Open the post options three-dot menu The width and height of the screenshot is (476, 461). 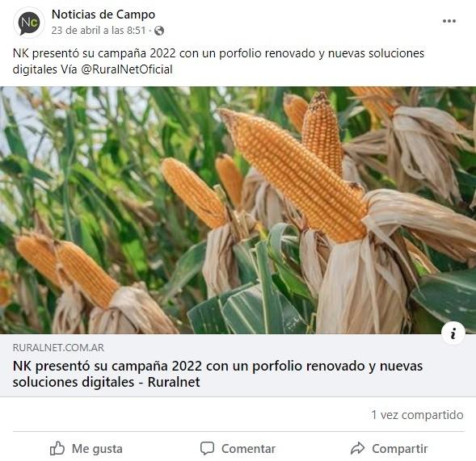point(449,21)
